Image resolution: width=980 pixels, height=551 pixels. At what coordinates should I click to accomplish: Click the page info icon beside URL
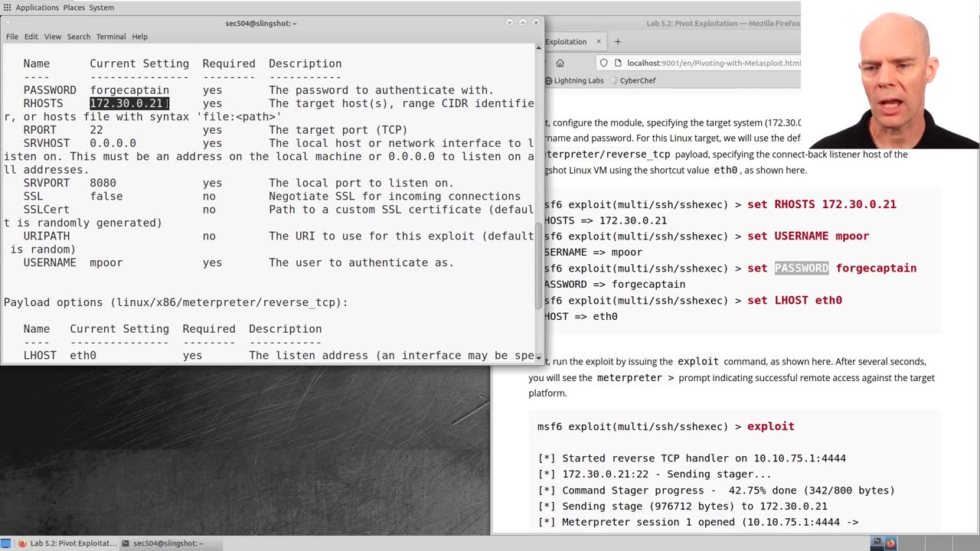click(x=618, y=63)
